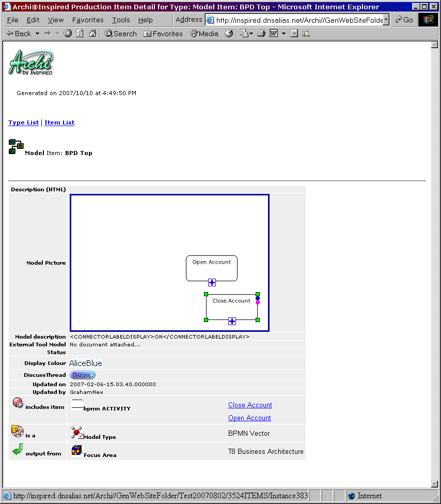Click the AliceBlue display colour swatch

[x=86, y=363]
